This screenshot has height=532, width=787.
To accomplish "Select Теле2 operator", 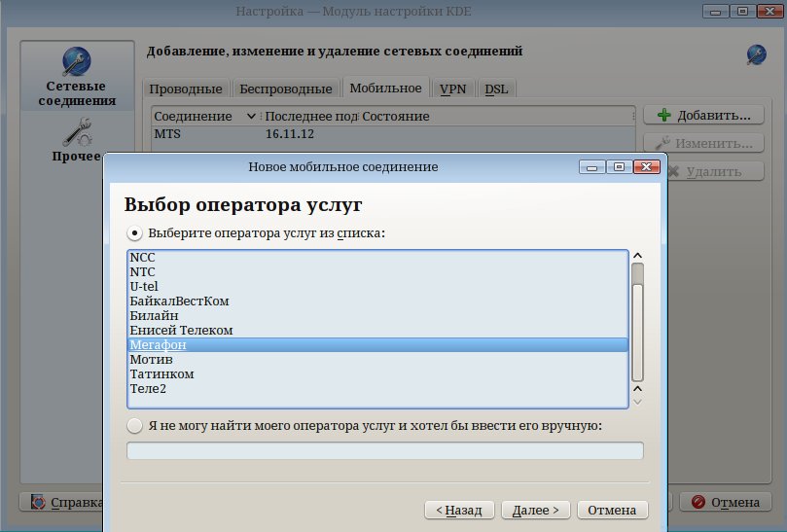I will 377,388.
